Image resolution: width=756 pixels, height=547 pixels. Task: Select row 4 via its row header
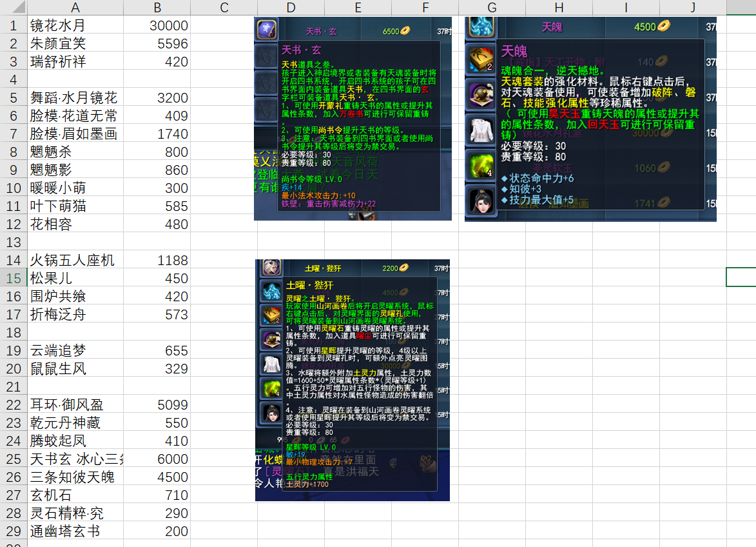[14, 79]
